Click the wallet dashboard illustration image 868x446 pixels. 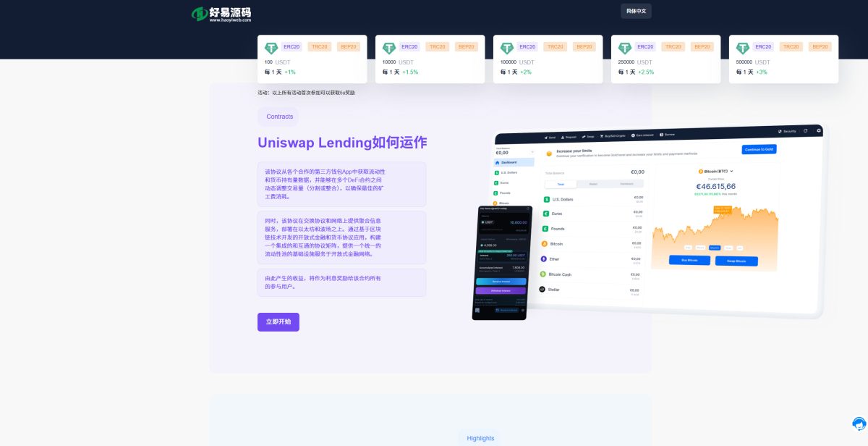click(x=647, y=222)
